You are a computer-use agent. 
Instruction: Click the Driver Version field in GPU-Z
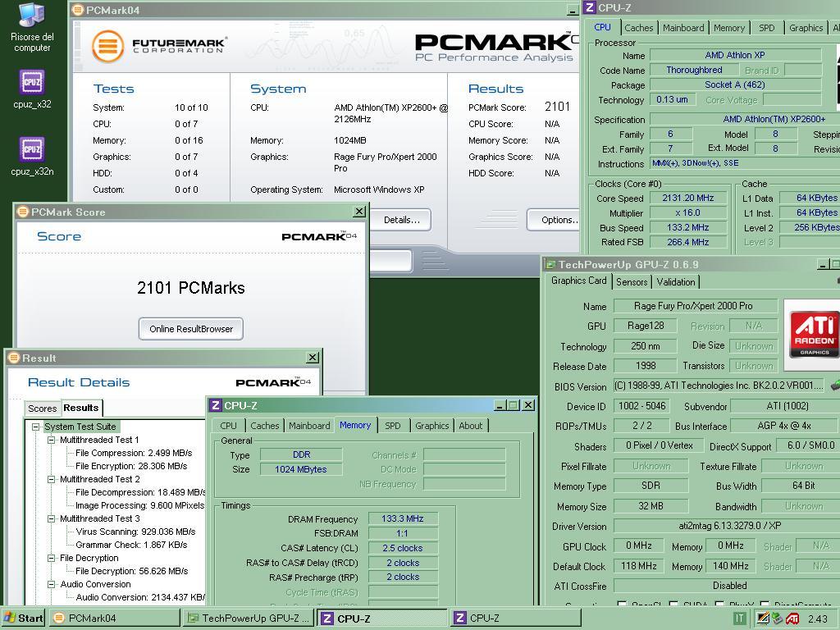tap(727, 526)
